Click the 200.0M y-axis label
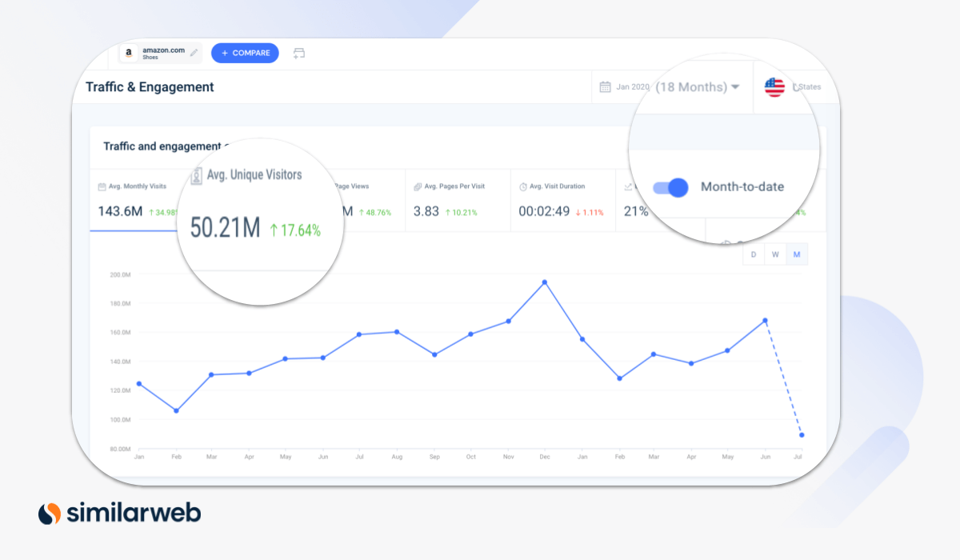 [x=120, y=274]
